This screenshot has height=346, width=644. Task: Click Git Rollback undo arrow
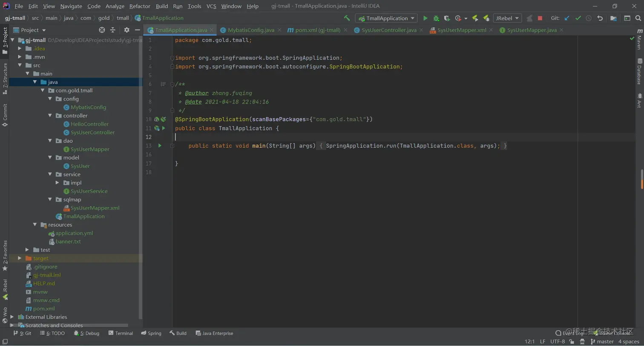(600, 18)
